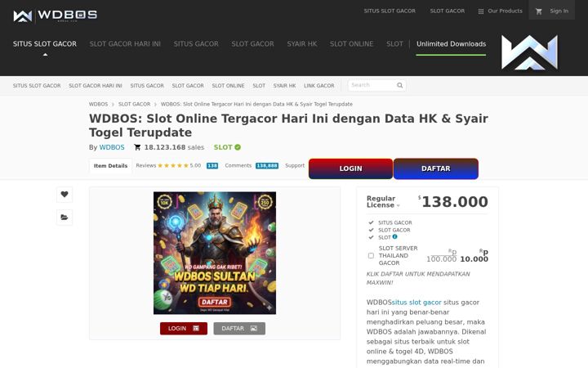
Task: Click LINK GACOR in secondary nav bar
Action: point(318,86)
